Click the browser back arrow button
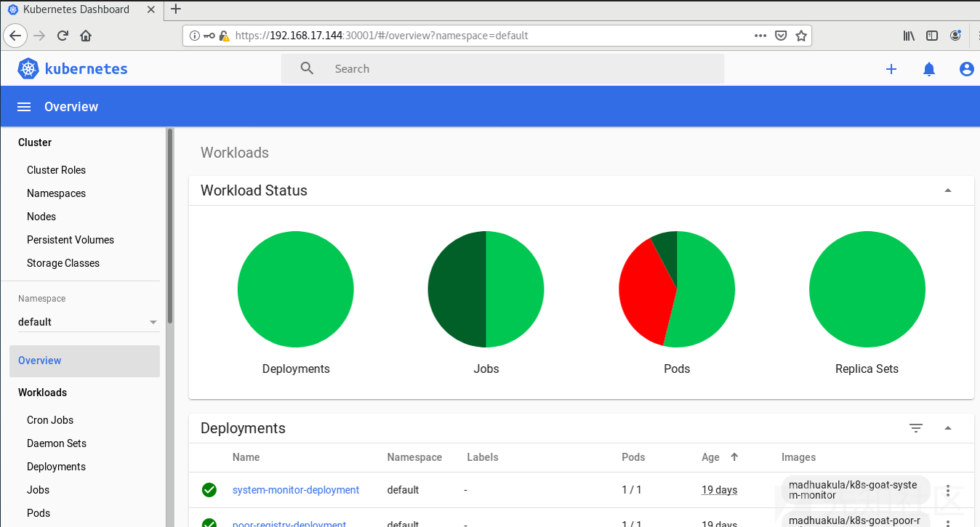 [x=16, y=36]
